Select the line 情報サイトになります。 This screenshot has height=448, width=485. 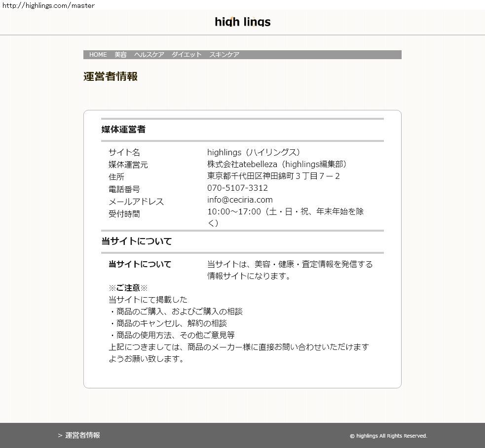click(x=250, y=276)
